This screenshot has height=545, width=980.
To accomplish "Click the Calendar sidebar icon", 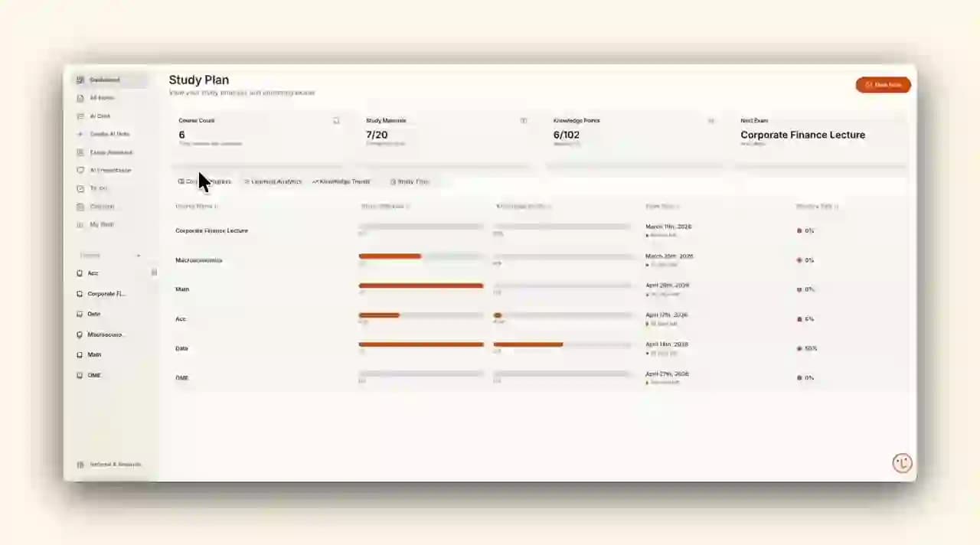I will point(80,207).
